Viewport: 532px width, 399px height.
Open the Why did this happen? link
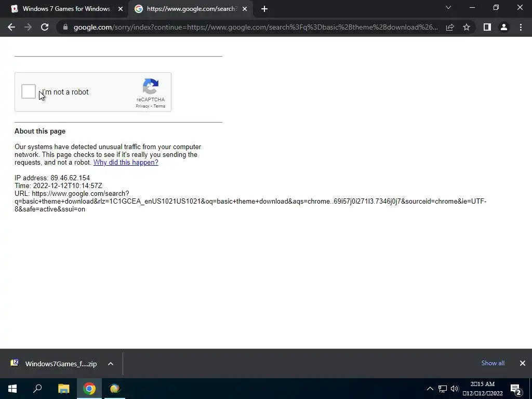(126, 162)
